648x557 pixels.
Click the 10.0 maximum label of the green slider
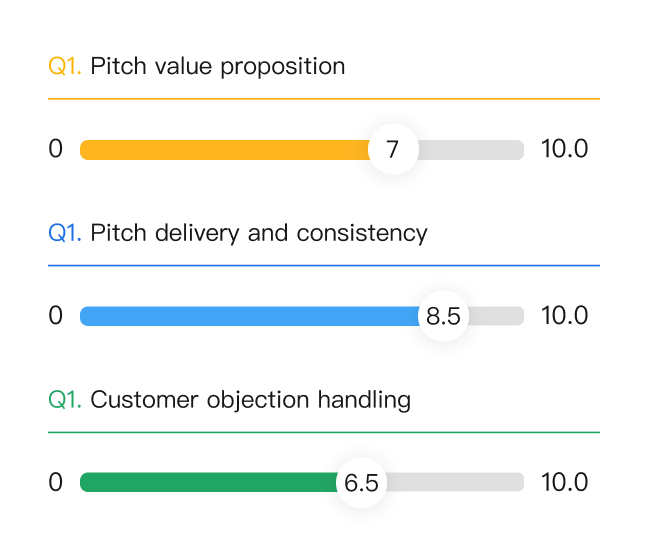coord(564,483)
